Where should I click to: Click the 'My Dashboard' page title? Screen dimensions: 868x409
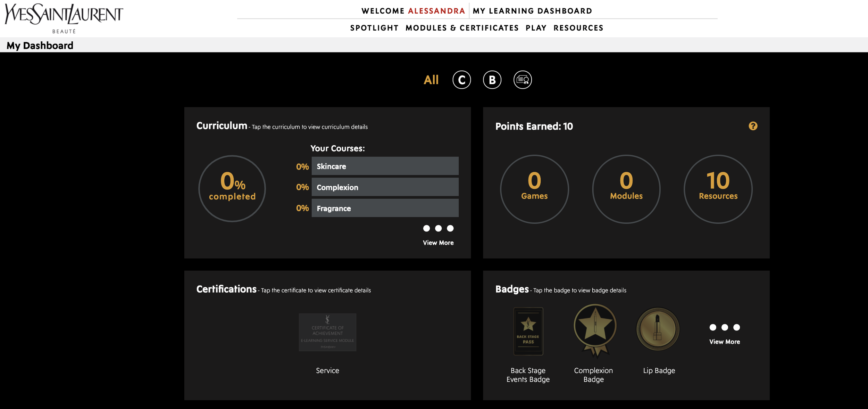pos(40,46)
